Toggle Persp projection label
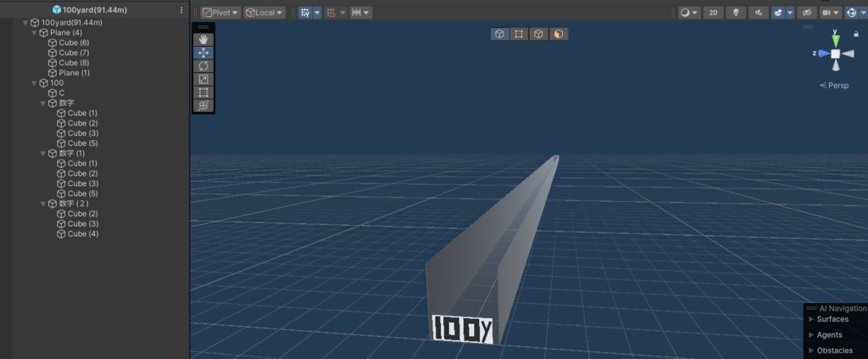The width and height of the screenshot is (868, 359). coord(834,86)
